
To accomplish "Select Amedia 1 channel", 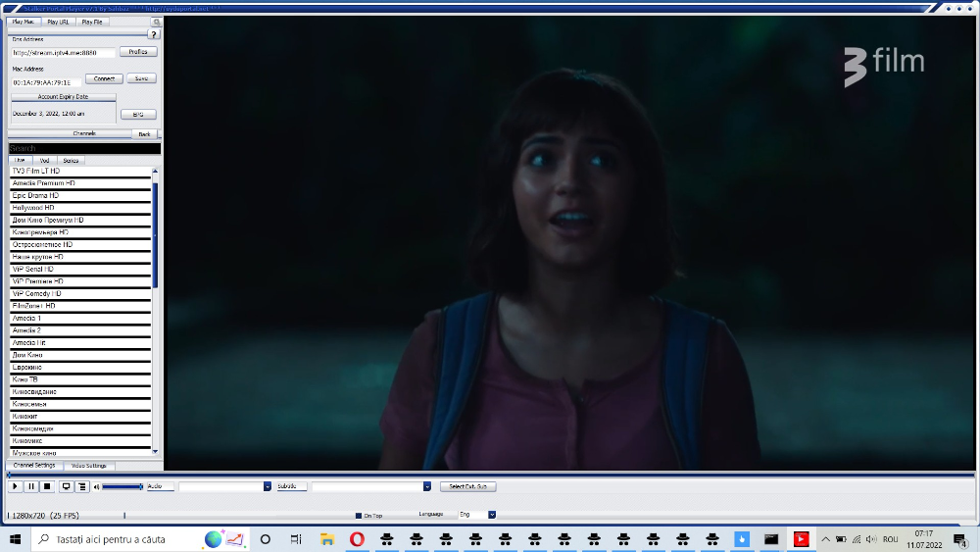I will 80,319.
